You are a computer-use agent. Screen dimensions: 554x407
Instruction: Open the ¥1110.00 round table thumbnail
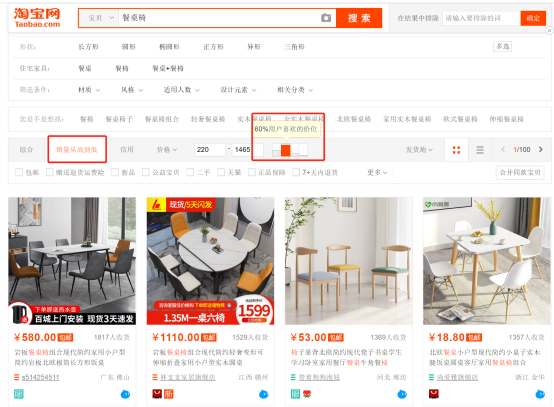[211, 261]
